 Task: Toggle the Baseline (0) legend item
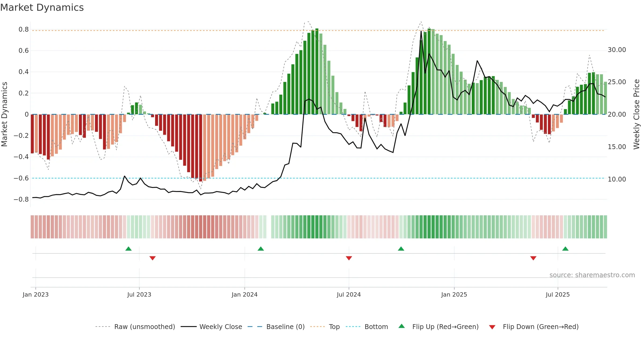click(276, 327)
